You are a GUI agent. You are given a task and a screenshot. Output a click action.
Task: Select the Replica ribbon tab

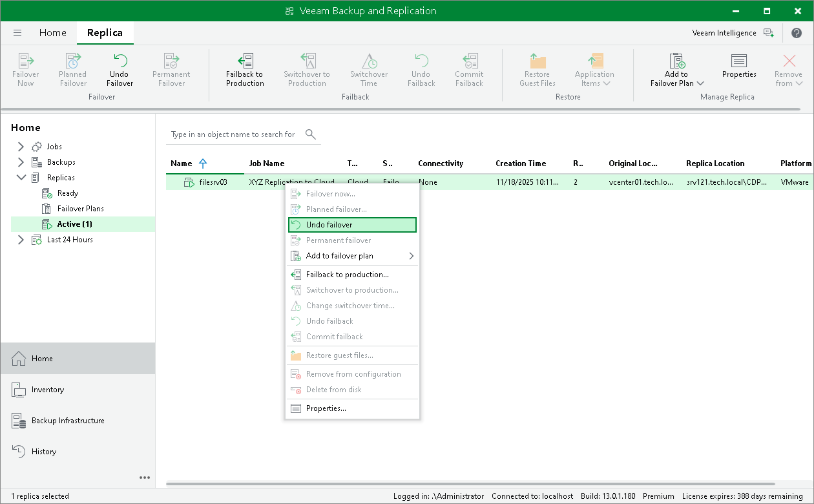coord(105,33)
